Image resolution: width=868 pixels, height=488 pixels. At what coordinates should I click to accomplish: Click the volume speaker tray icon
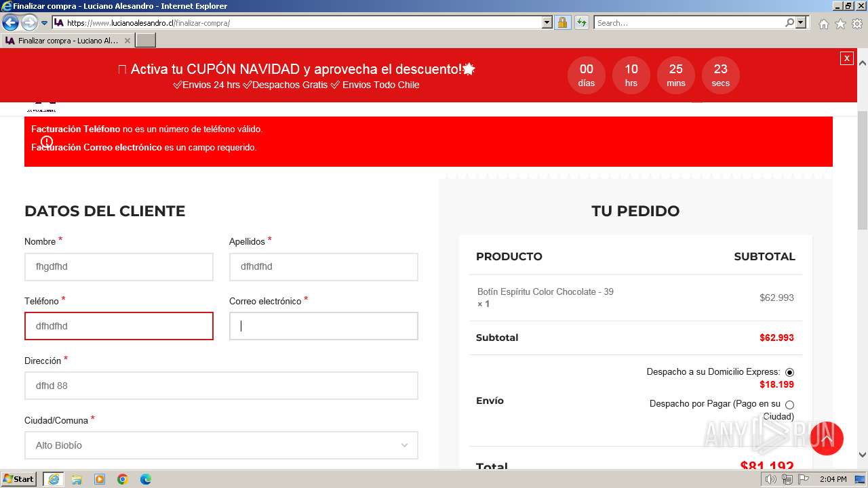coord(770,479)
